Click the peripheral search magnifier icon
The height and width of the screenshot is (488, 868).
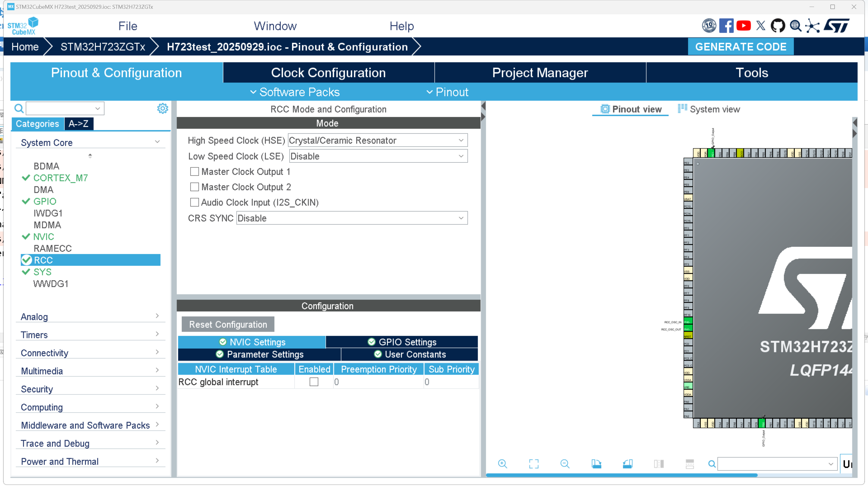19,109
